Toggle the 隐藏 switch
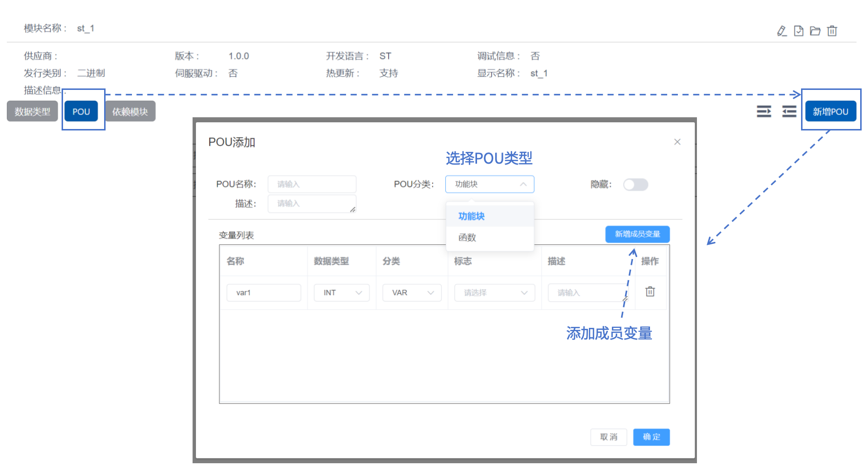Image resolution: width=868 pixels, height=473 pixels. (635, 184)
